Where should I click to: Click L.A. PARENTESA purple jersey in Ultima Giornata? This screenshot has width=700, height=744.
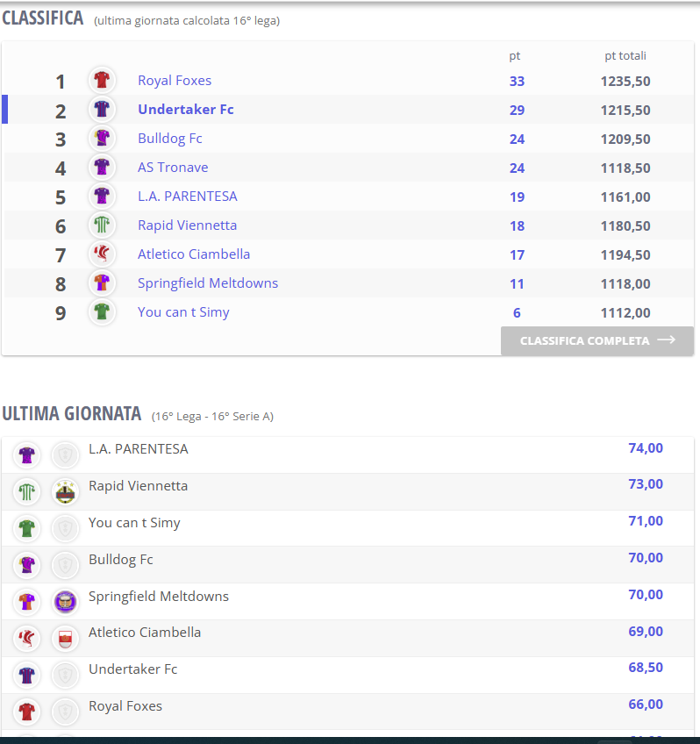(x=27, y=455)
